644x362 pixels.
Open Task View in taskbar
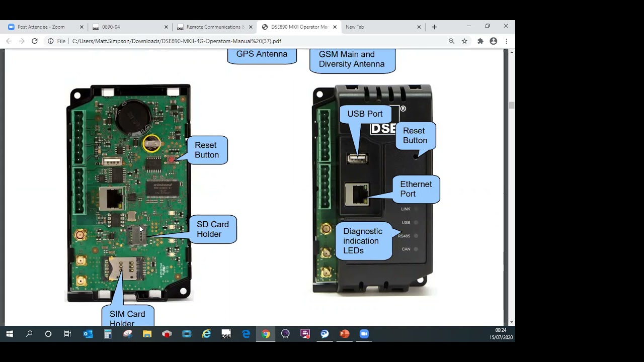click(x=67, y=334)
